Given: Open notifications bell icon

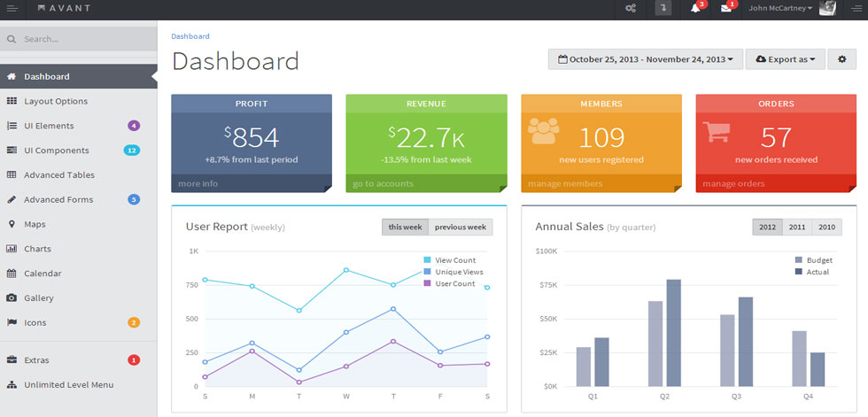Looking at the screenshot, I should (695, 8).
